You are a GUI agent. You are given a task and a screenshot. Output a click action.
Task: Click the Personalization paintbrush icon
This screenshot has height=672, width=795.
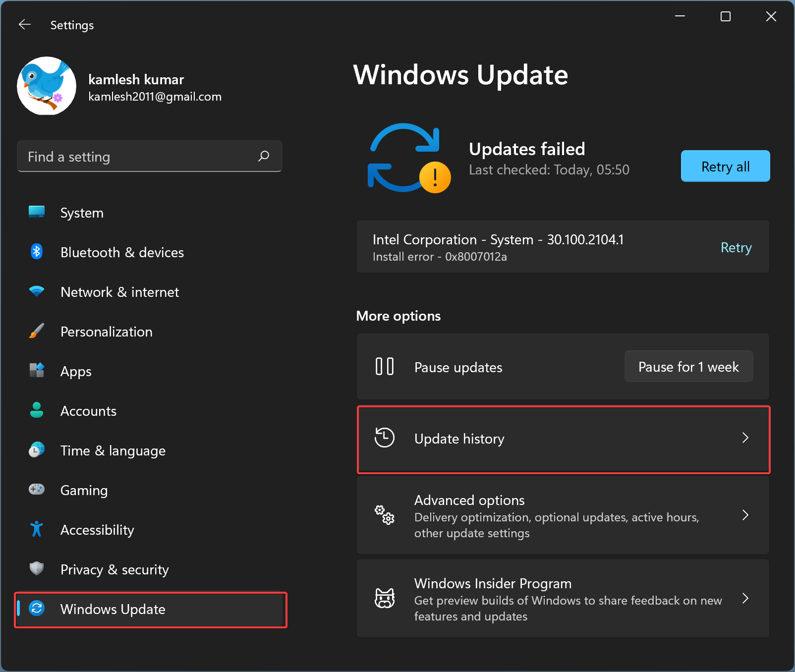pyautogui.click(x=37, y=331)
